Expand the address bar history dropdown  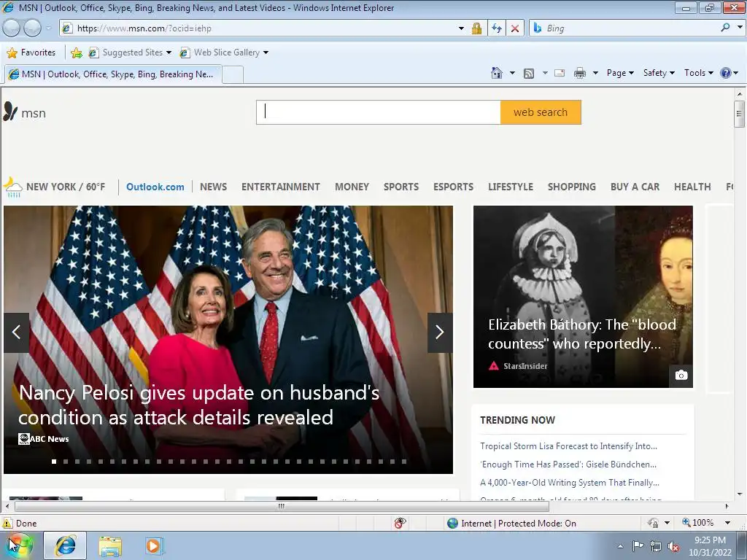click(x=461, y=28)
